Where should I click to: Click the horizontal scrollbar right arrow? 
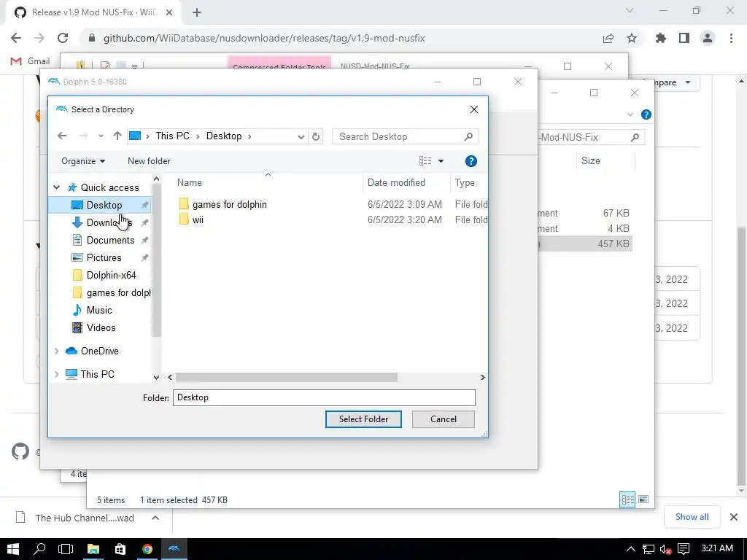tap(483, 377)
